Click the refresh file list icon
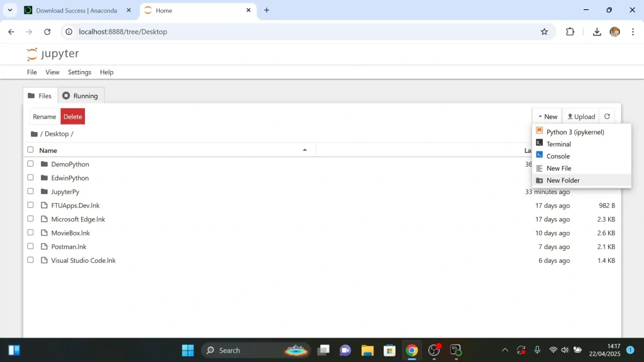 click(607, 116)
